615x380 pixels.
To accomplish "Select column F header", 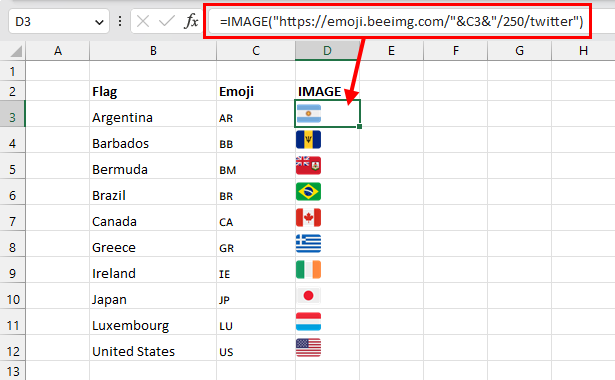I will click(x=455, y=51).
